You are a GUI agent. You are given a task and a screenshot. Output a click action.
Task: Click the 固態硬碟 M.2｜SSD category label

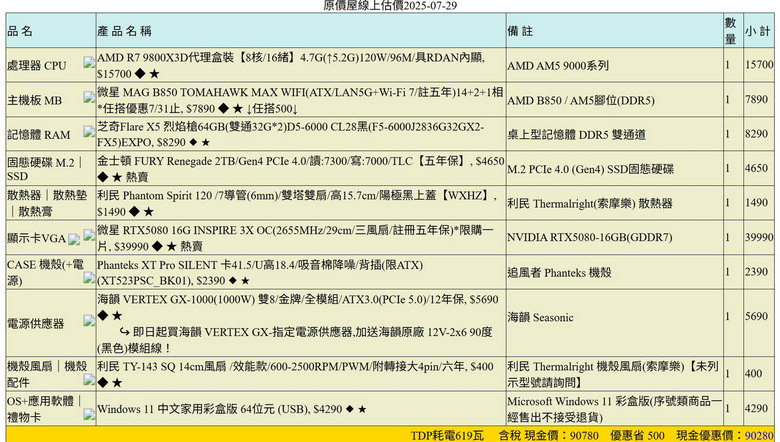(45, 169)
